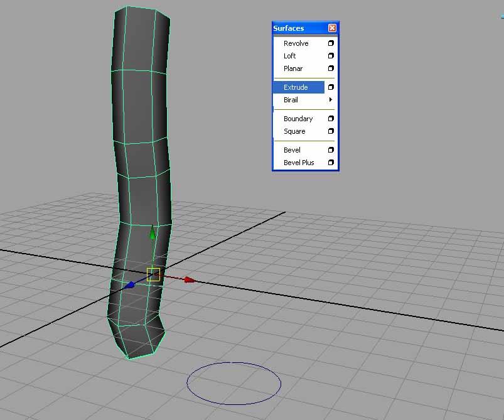Viewport: 504px width, 420px height.
Task: Click the yellow center manipulator handle
Action: [x=153, y=274]
